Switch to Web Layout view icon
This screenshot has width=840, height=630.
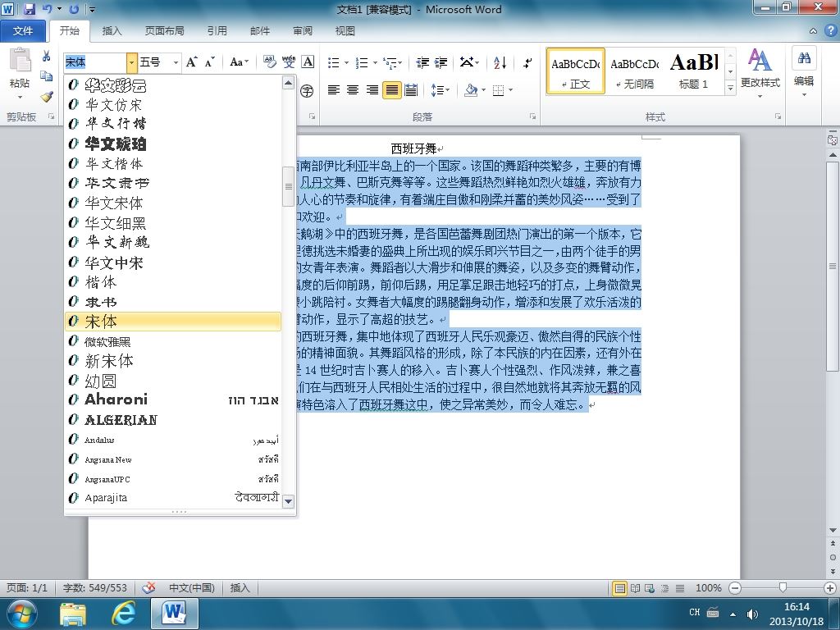(x=650, y=588)
